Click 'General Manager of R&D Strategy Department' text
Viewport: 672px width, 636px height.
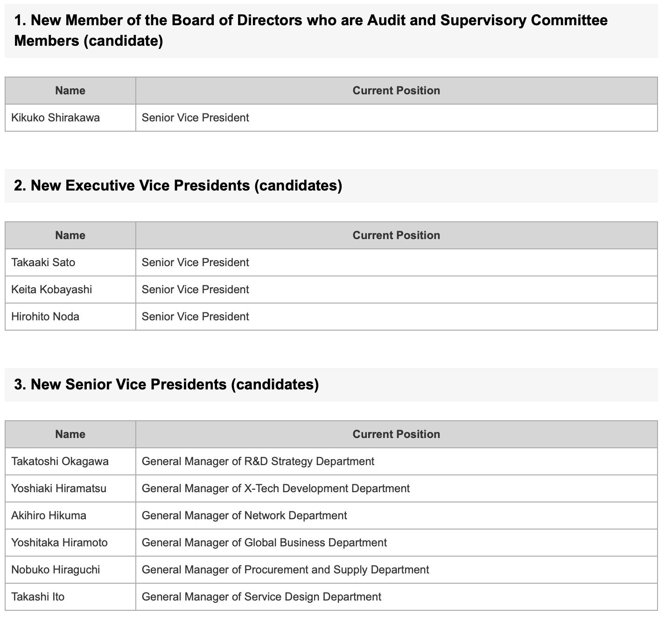click(x=258, y=461)
